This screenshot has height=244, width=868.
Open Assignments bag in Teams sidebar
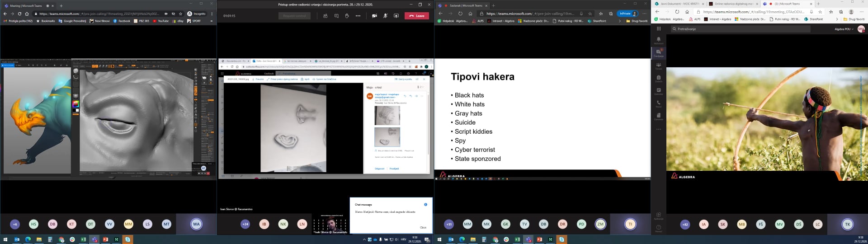(658, 78)
